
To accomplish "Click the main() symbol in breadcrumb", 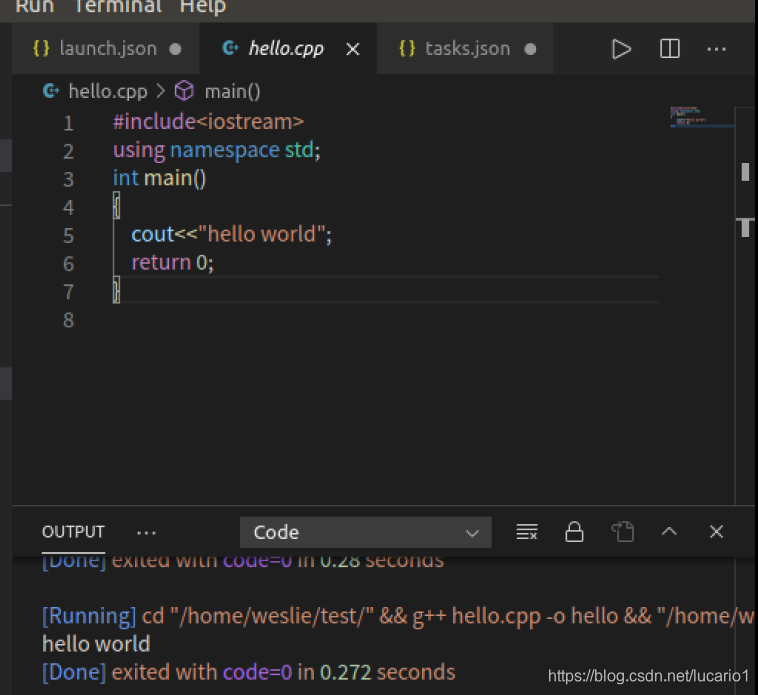I will click(x=233, y=91).
